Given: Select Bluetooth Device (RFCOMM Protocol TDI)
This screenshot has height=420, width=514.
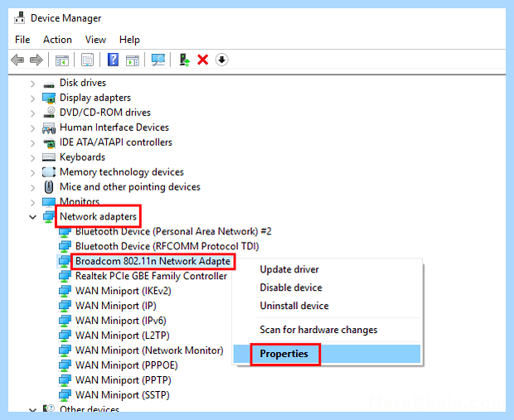Looking at the screenshot, I should click(x=167, y=246).
